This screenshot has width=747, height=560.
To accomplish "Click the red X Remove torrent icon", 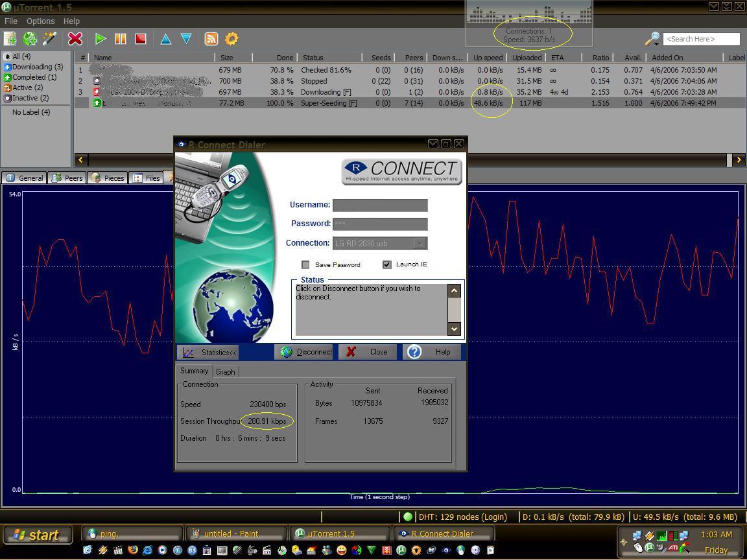I will pyautogui.click(x=75, y=39).
